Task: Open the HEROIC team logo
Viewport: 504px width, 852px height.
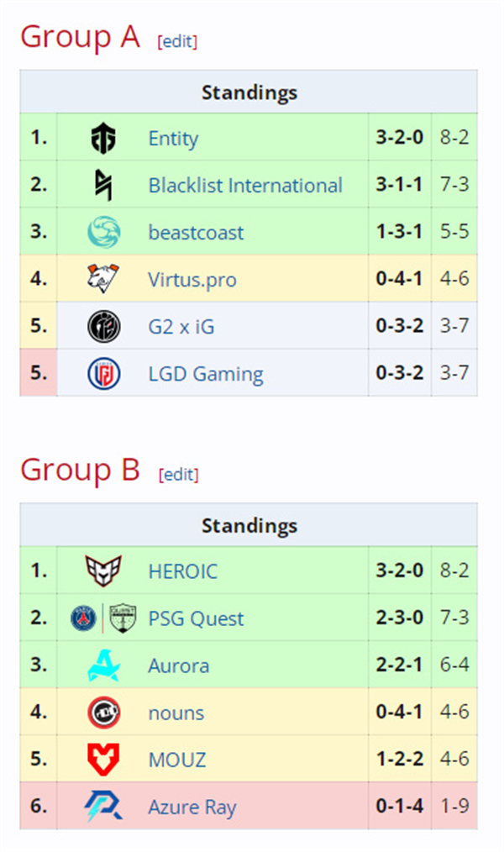Action: 103,571
